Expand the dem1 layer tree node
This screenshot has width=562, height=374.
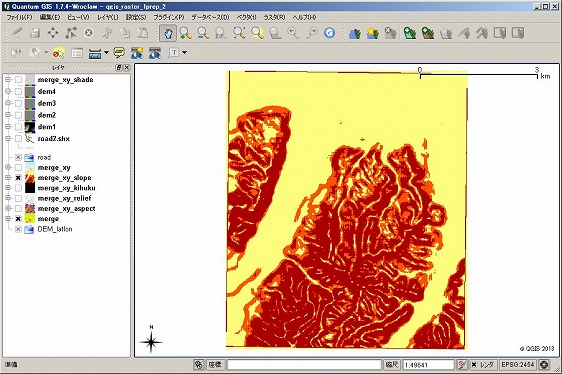8,127
